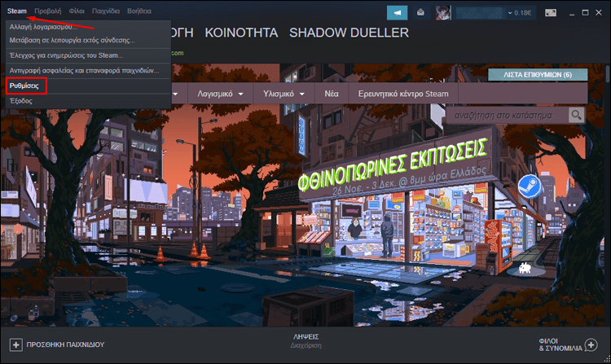The width and height of the screenshot is (611, 364).
Task: Open the Steam menu in menu bar
Action: click(x=17, y=11)
